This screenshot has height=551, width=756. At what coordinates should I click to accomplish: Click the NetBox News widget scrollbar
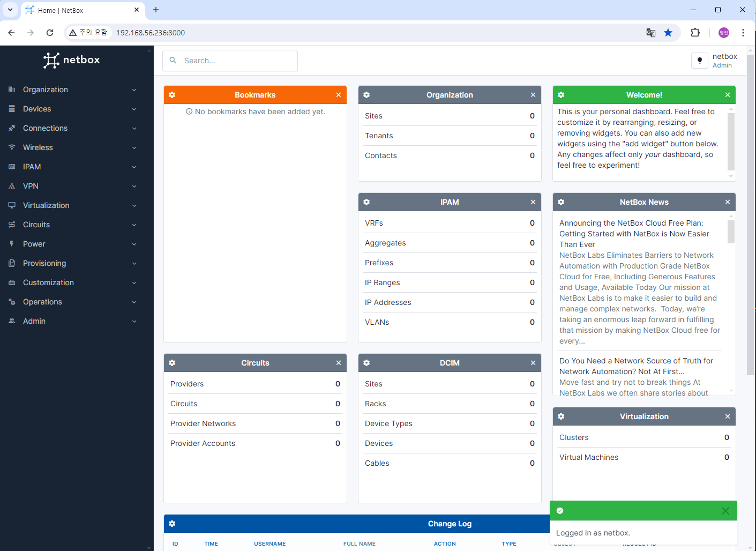click(x=731, y=232)
